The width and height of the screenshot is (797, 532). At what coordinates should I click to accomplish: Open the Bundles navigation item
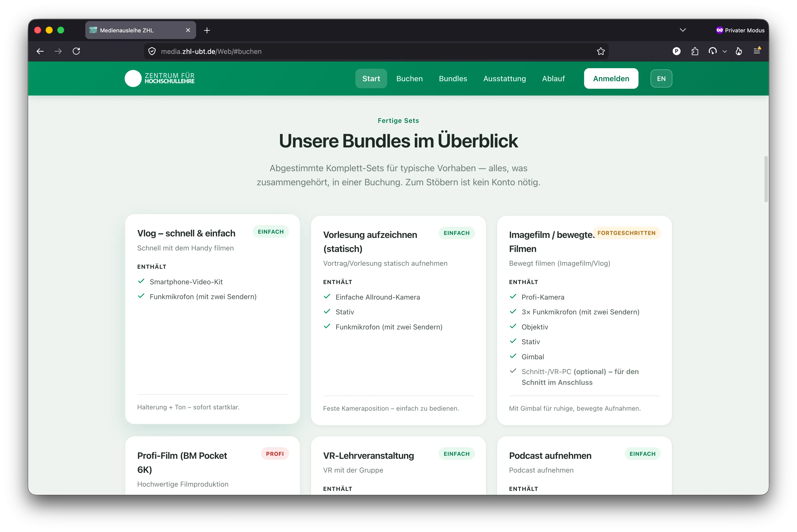[x=453, y=78]
